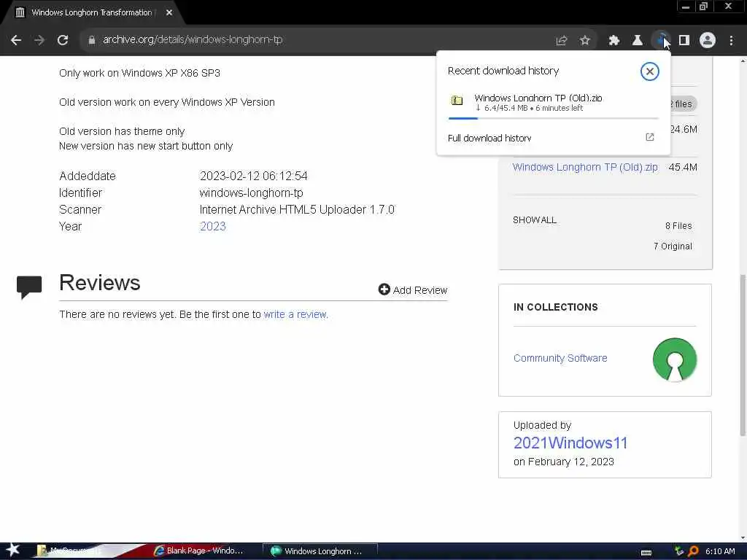Screen dimensions: 747x560
Task: Click the 7 Original count
Action: click(x=673, y=246)
